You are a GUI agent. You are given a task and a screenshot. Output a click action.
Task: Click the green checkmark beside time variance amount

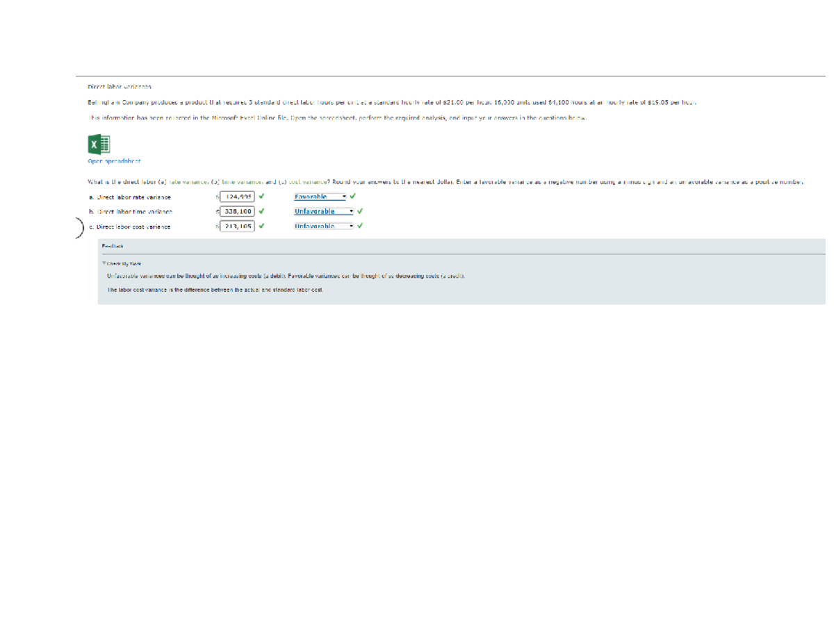click(260, 210)
